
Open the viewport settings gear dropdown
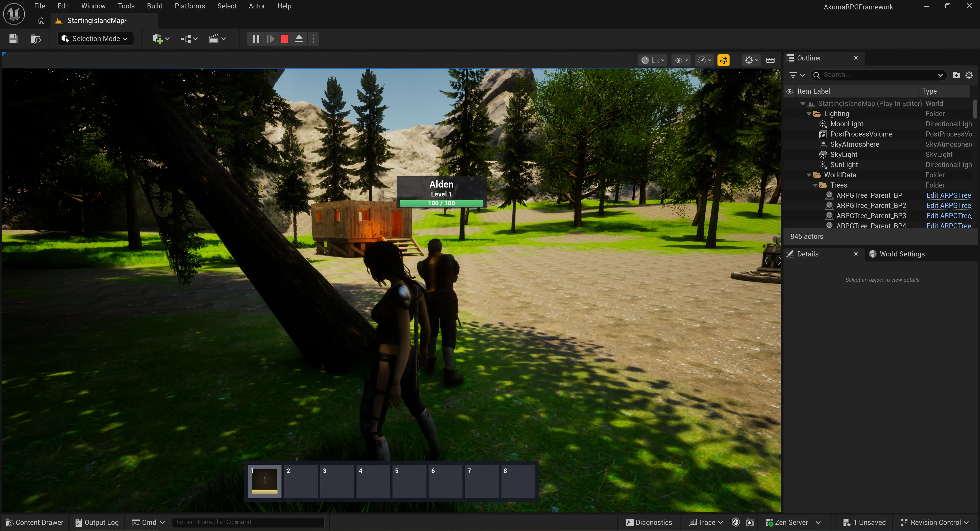point(751,60)
